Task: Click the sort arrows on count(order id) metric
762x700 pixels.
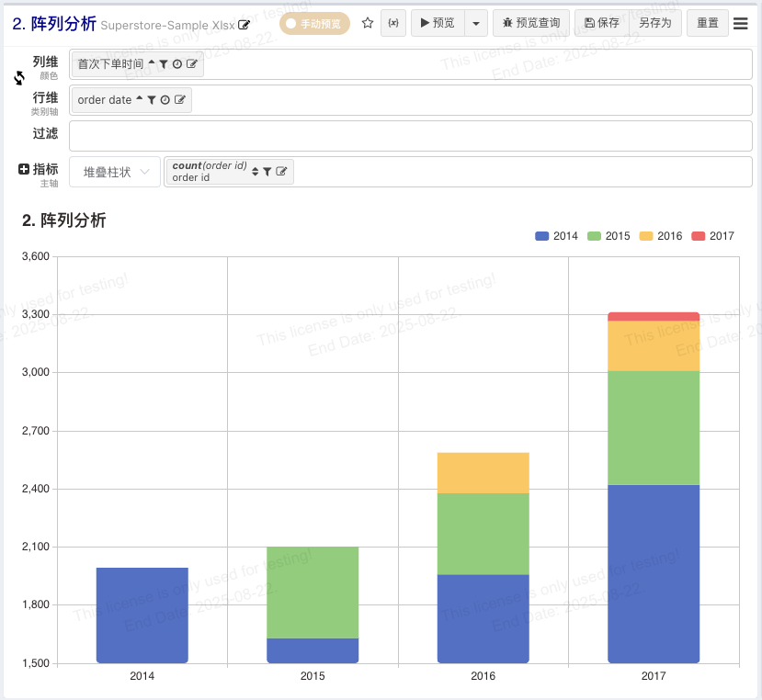Action: pos(255,172)
